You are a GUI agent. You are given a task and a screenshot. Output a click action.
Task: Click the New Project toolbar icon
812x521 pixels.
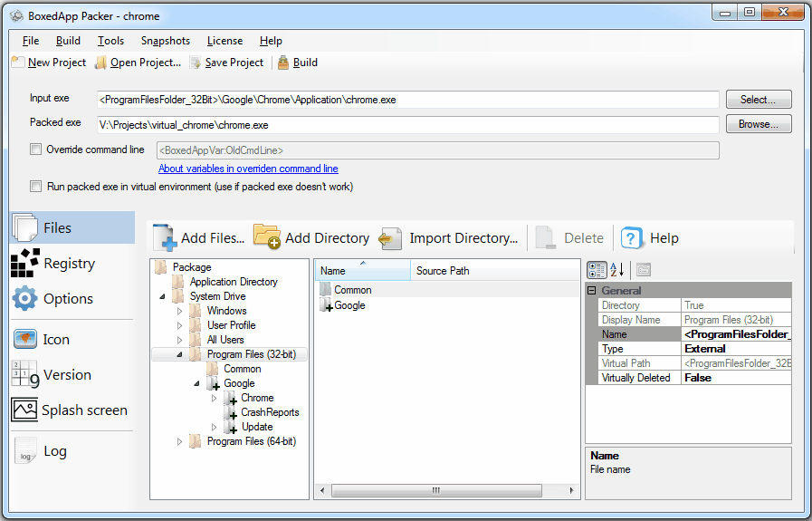click(x=18, y=63)
